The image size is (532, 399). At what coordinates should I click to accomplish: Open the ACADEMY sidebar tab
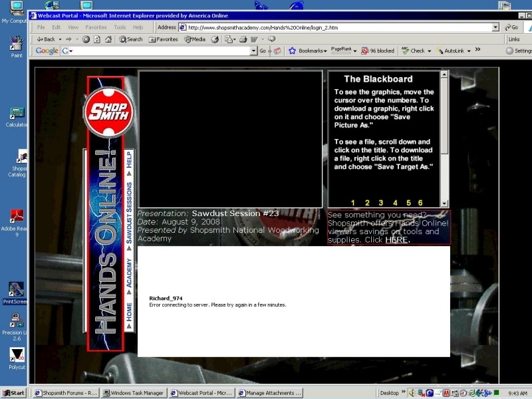tap(129, 273)
